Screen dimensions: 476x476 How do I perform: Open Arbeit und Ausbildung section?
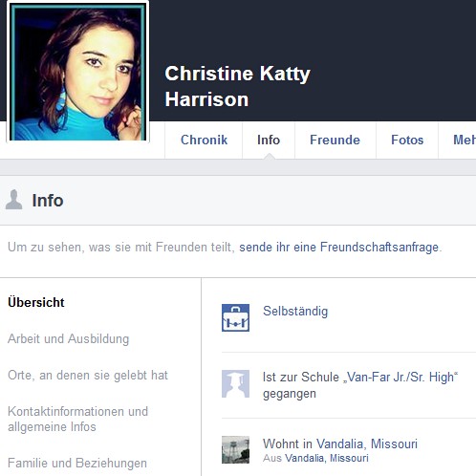[69, 338]
